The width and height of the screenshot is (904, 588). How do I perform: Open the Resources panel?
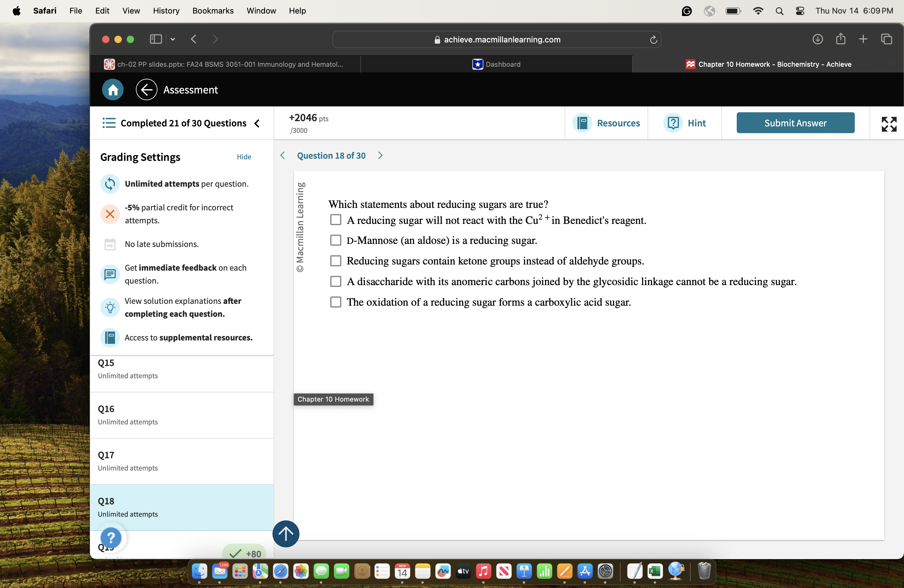pyautogui.click(x=607, y=123)
